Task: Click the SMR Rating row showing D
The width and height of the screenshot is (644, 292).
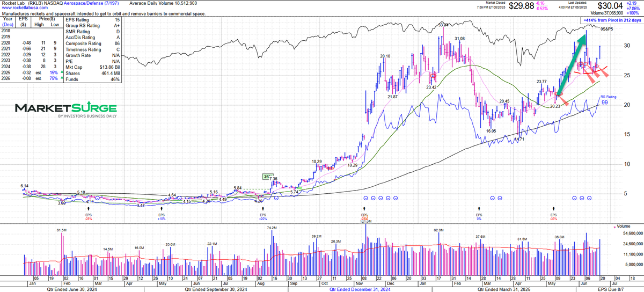Action: [92, 32]
